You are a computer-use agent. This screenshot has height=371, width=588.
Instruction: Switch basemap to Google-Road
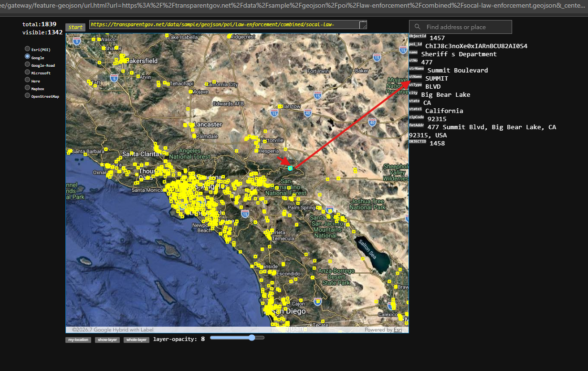click(x=27, y=64)
